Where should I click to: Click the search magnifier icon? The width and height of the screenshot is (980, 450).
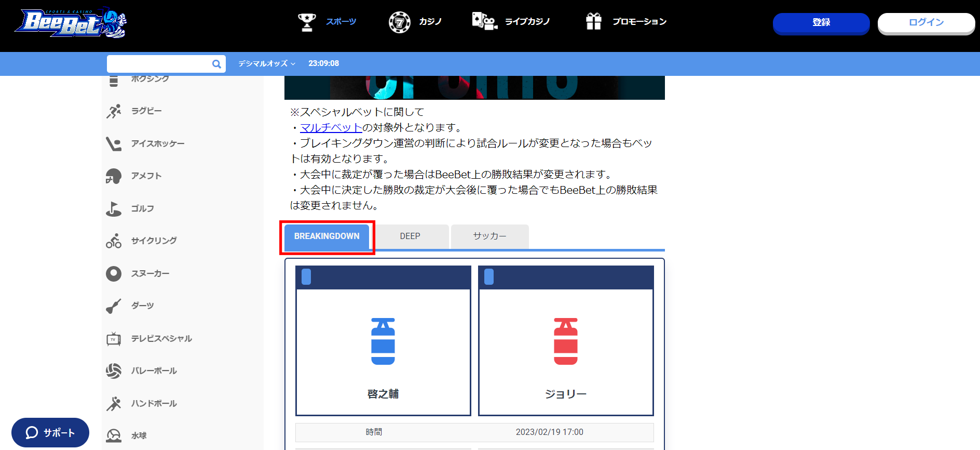click(216, 64)
